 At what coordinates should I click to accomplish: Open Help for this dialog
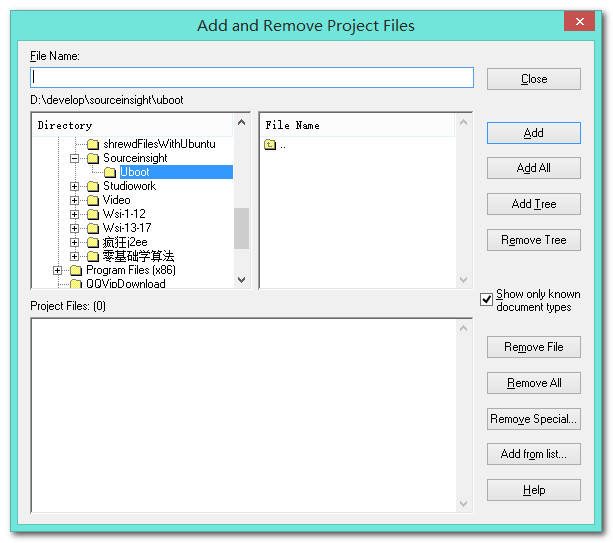pyautogui.click(x=533, y=490)
